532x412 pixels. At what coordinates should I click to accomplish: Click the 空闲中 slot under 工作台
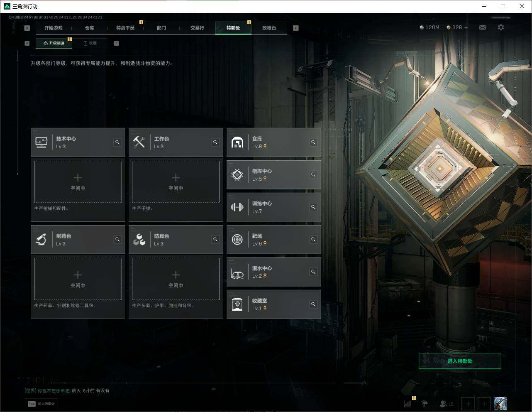(176, 181)
